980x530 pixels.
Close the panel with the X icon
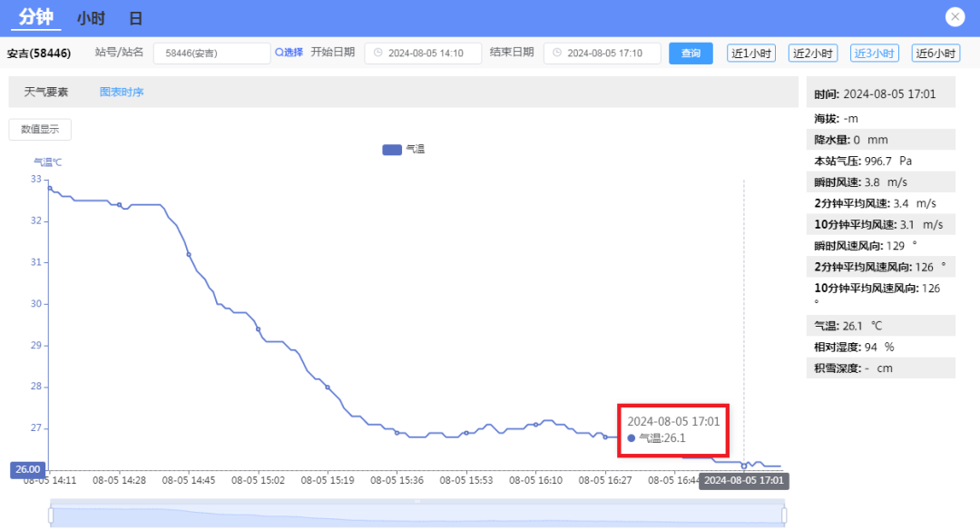pos(955,17)
